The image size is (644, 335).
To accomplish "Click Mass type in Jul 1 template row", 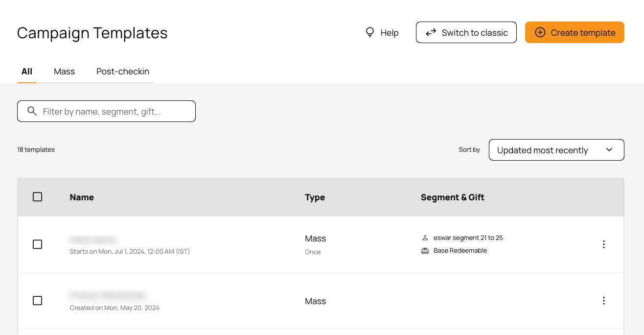I will 315,239.
